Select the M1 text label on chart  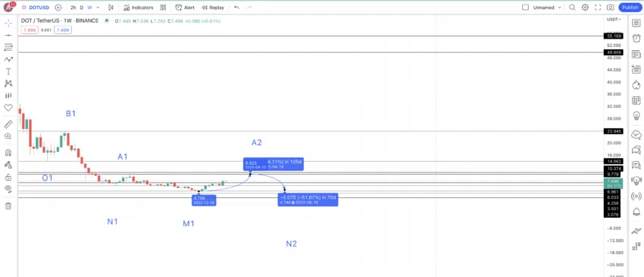point(189,224)
